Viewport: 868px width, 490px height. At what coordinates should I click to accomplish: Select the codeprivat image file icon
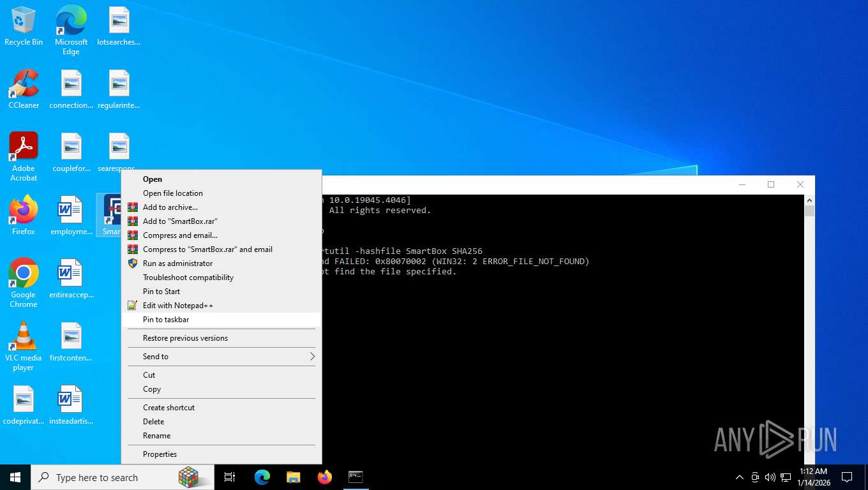coord(24,405)
